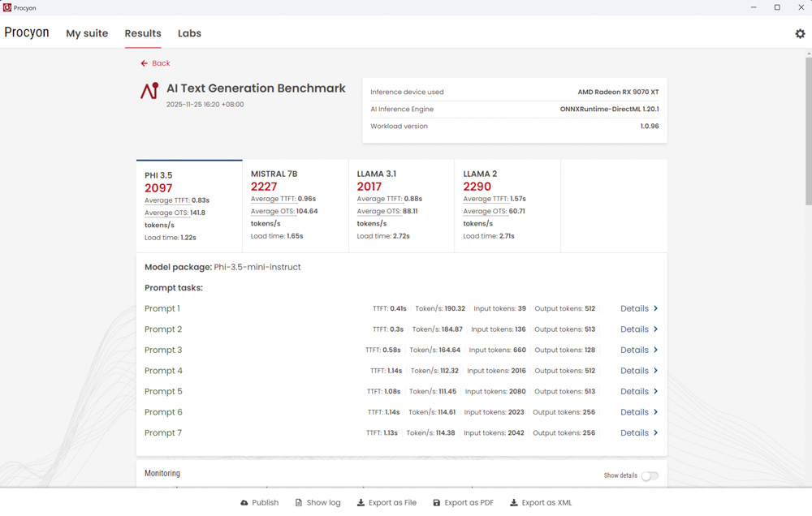Click the Export as PDF save icon
This screenshot has width=812, height=516.
(x=437, y=503)
